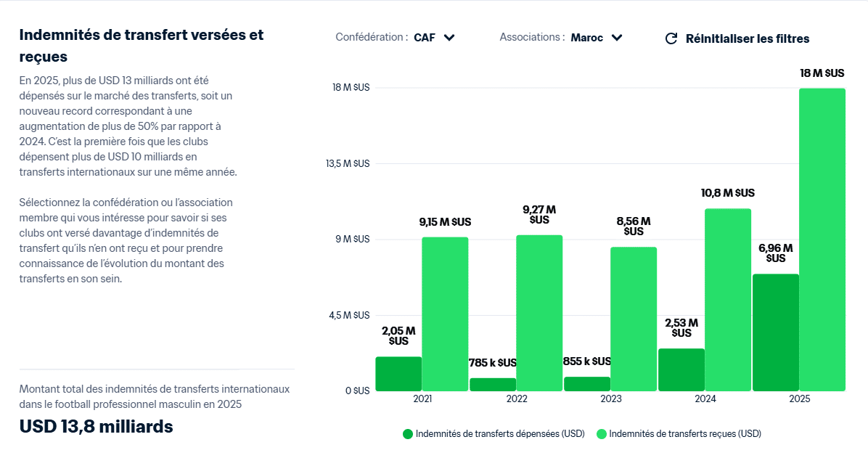Select the 2025 year label on the axis

tap(800, 398)
